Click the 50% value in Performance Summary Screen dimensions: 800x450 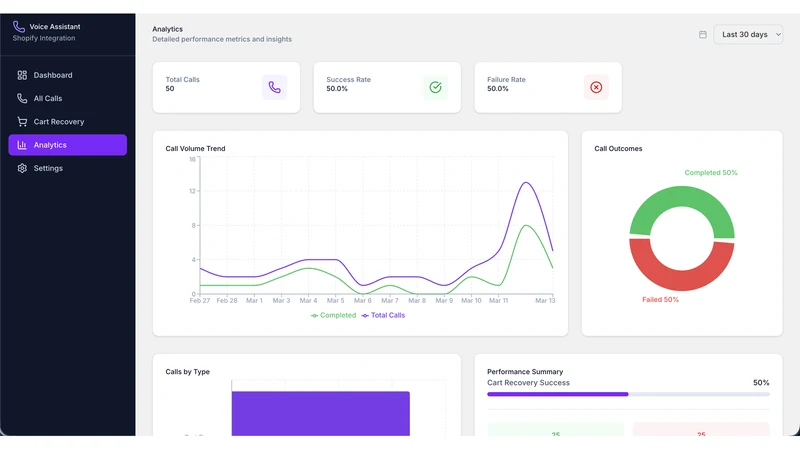[761, 383]
